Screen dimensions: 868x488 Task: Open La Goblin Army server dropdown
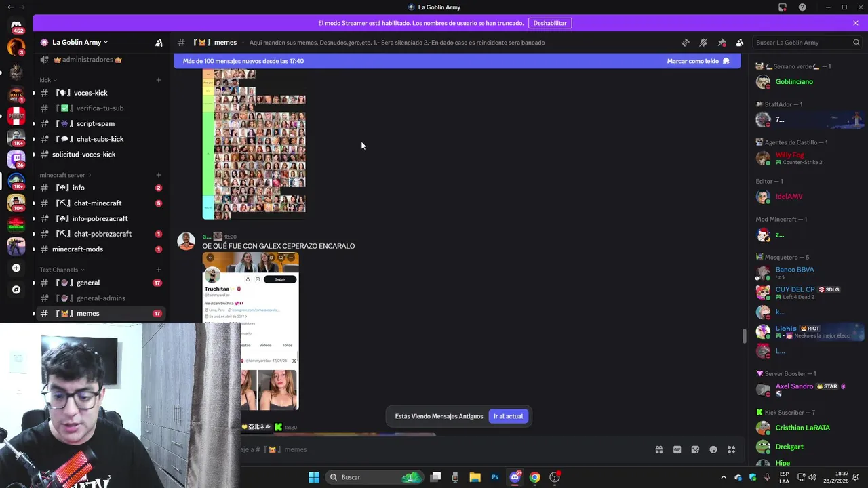pyautogui.click(x=79, y=42)
